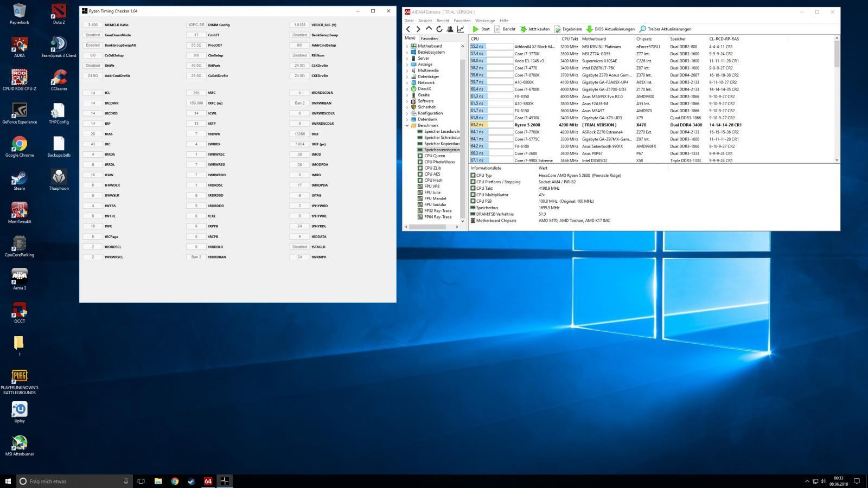Screen dimensions: 868x488
Task: Click the Task View icon on the taskbar
Action: point(141,481)
